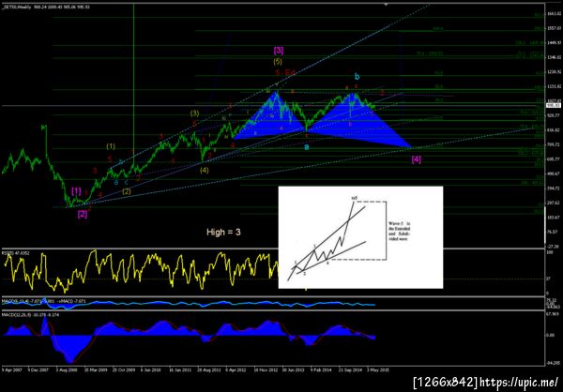Click the MACD(12,26,9) indicator label
This screenshot has width=563, height=392.
[x=32, y=314]
